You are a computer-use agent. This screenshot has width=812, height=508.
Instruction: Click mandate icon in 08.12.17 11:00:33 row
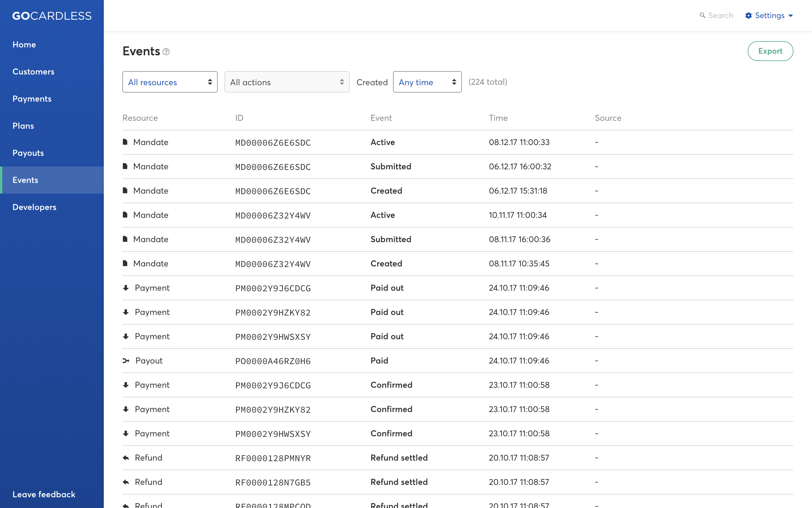pyautogui.click(x=125, y=142)
